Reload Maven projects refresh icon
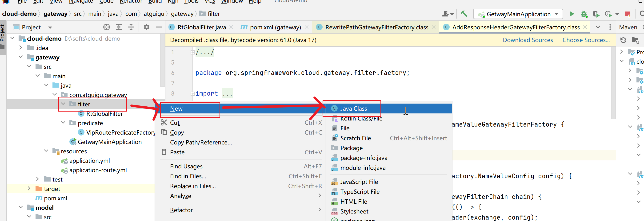644x221 pixels. tap(623, 40)
